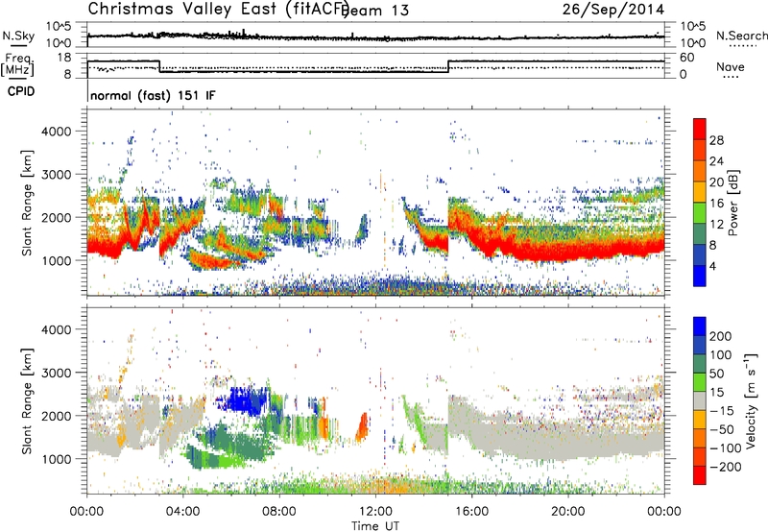This screenshot has height=532, width=768.
Task: Click the 'CPID' row label
Action: point(21,91)
